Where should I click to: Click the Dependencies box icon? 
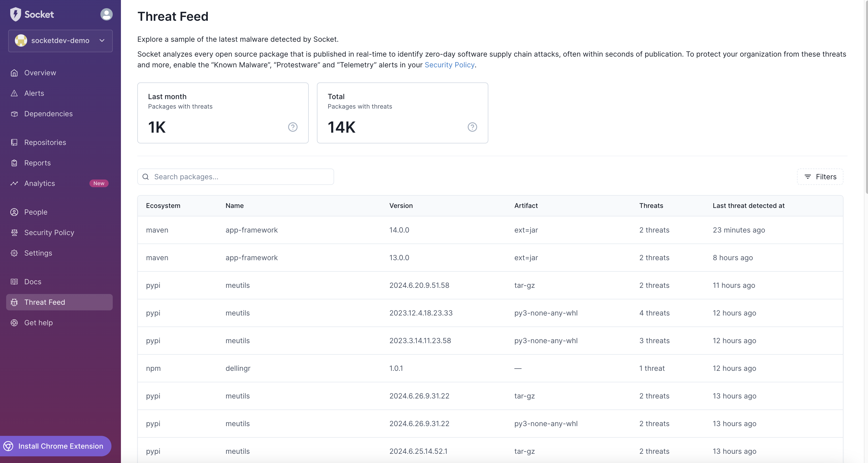[14, 114]
